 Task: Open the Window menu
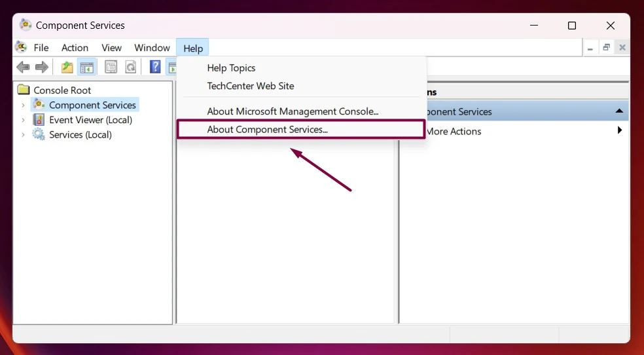pyautogui.click(x=152, y=48)
